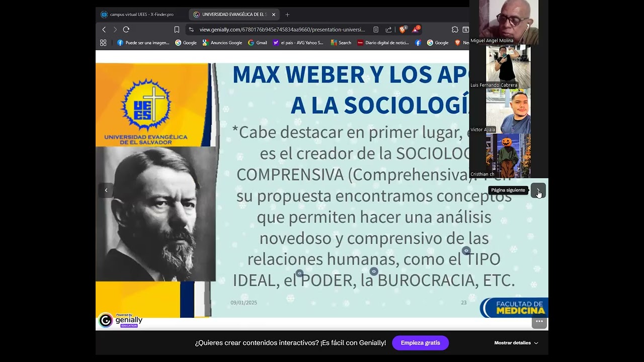Open Brave Shields lion icon

coord(403,30)
